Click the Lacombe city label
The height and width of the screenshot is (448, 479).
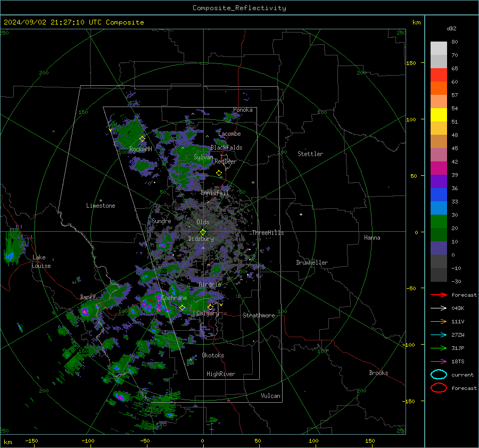(x=229, y=134)
